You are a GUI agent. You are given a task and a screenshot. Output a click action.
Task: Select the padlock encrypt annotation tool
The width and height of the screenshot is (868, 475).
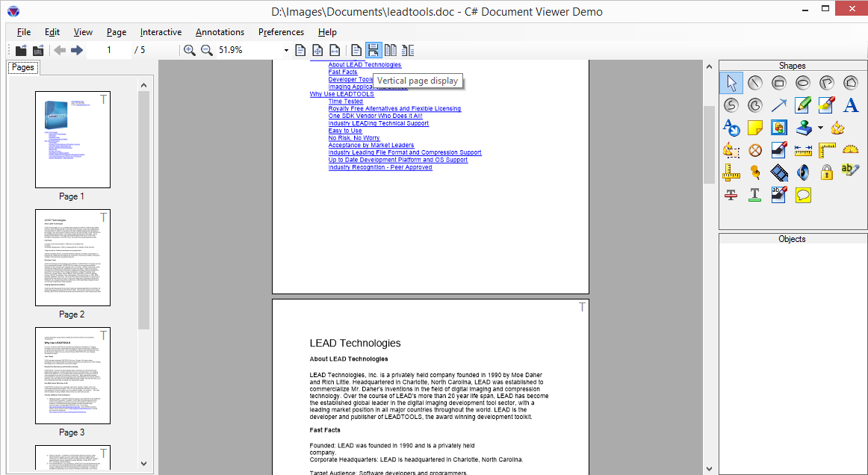pyautogui.click(x=826, y=173)
